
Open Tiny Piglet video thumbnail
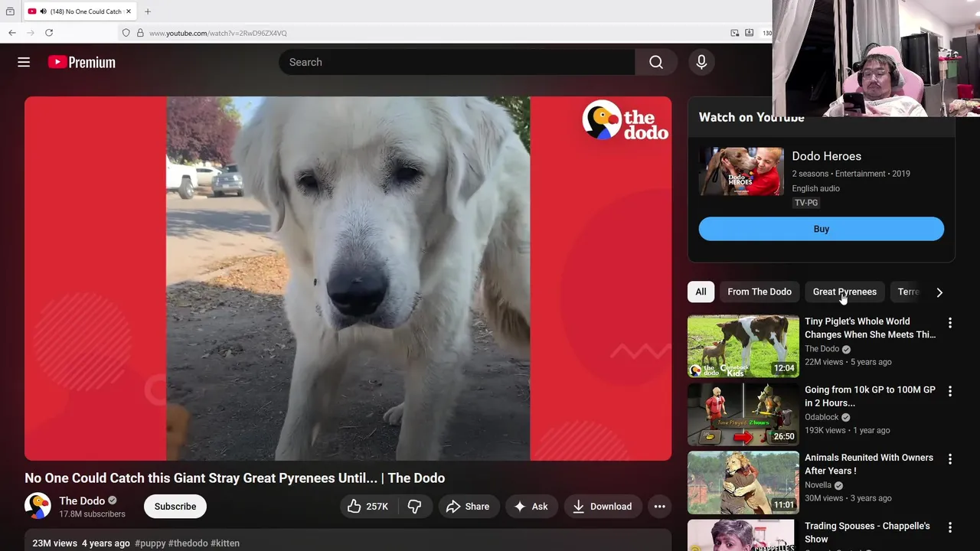pos(743,346)
